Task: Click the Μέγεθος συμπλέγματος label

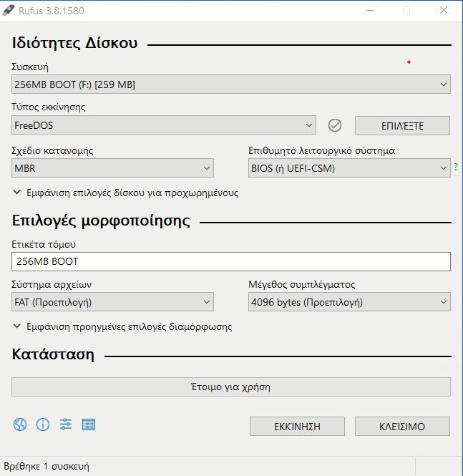Action: (301, 284)
